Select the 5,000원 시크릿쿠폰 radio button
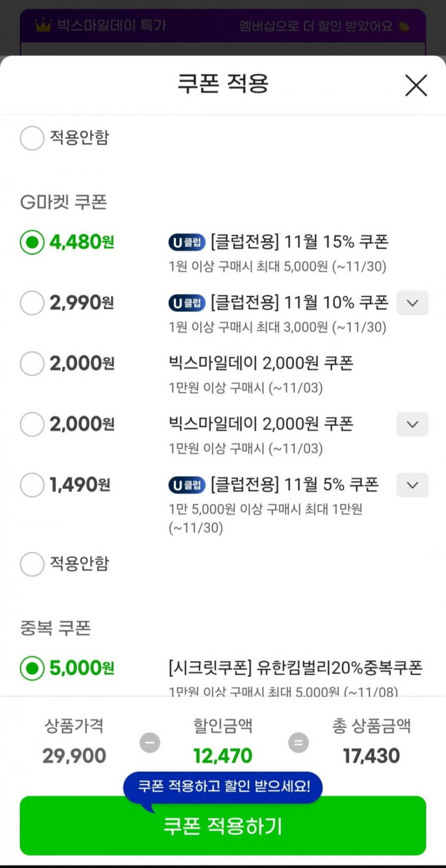The image size is (446, 868). tap(32, 668)
